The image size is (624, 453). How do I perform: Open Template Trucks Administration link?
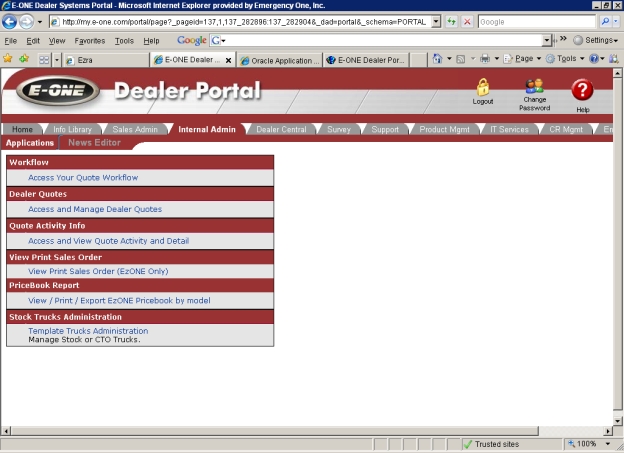(88, 331)
